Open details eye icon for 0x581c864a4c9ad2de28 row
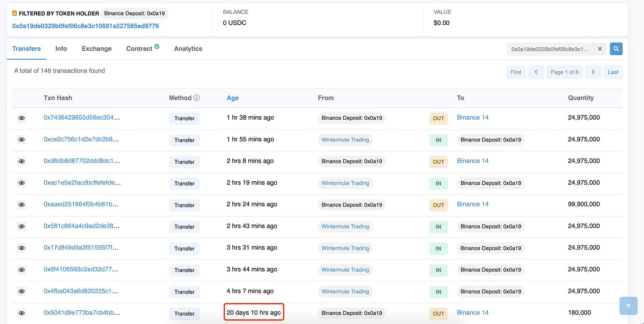 (x=22, y=226)
